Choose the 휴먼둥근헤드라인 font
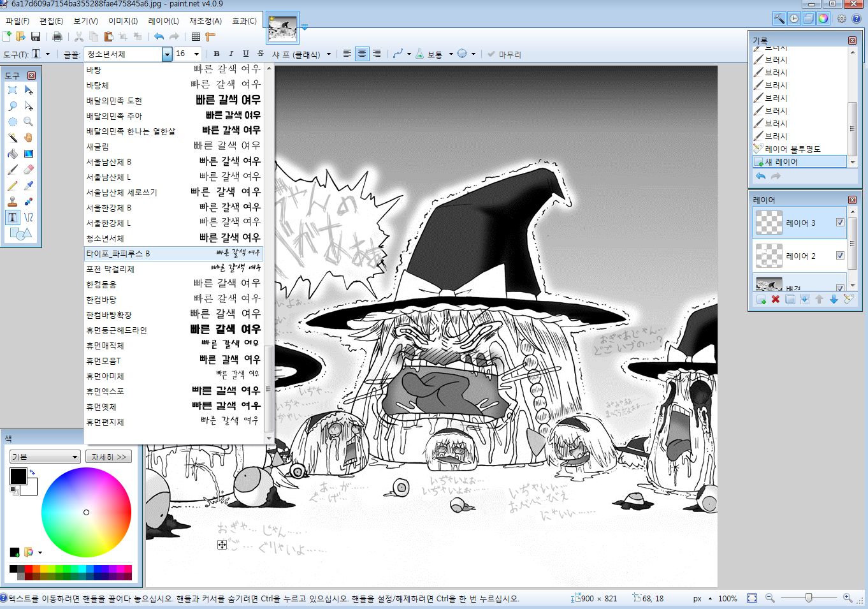This screenshot has height=609, width=868. coord(173,330)
